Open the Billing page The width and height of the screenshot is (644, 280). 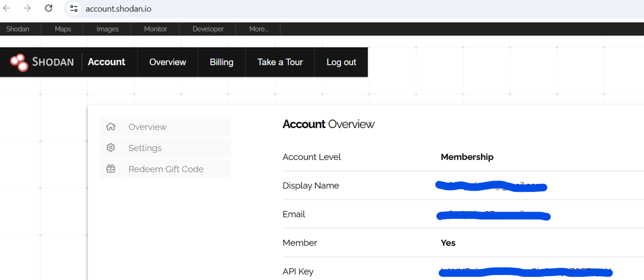[221, 62]
